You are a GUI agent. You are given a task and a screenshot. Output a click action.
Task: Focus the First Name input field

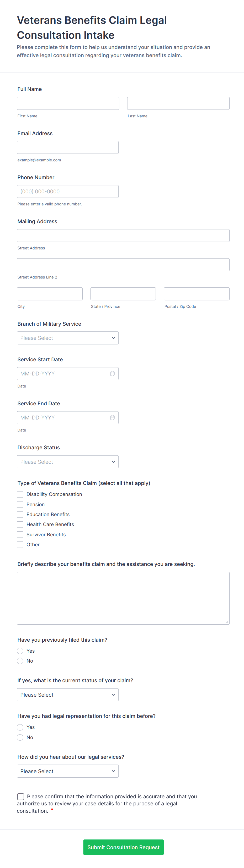click(68, 103)
